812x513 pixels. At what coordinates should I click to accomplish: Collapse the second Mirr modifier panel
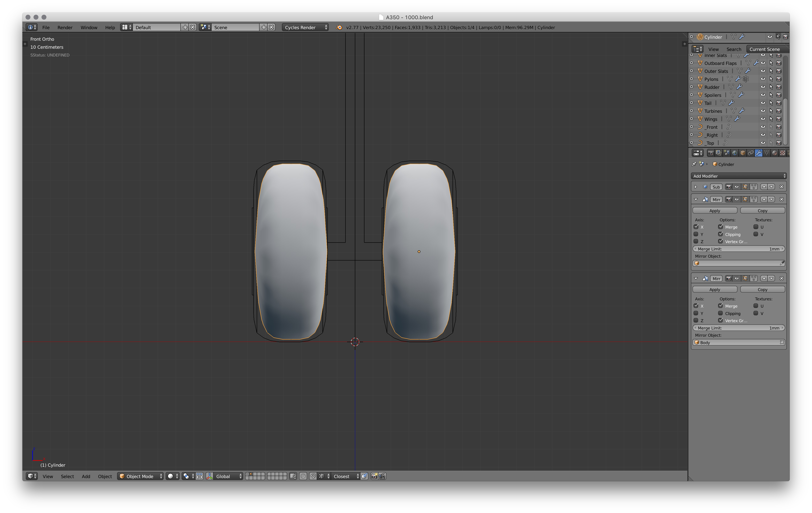(696, 279)
